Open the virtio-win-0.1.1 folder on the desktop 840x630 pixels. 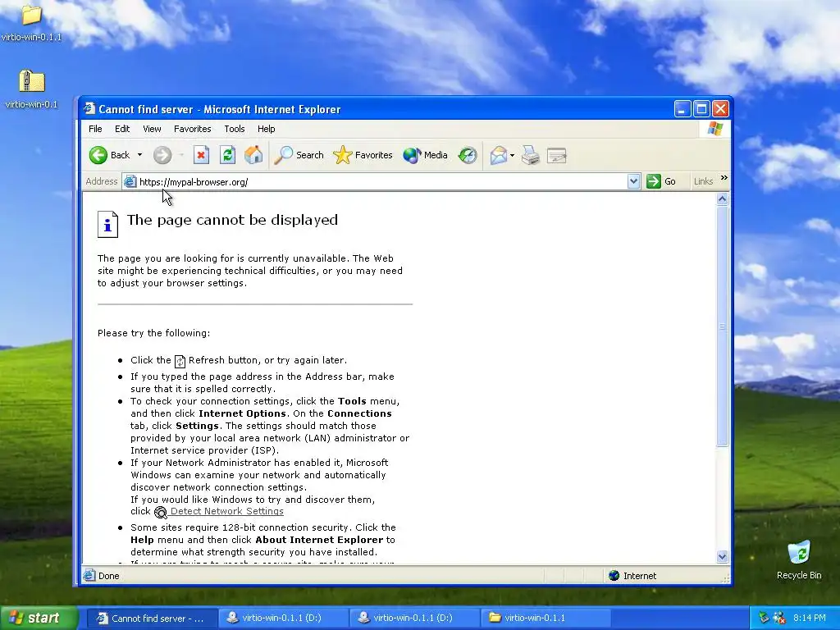[x=31, y=22]
